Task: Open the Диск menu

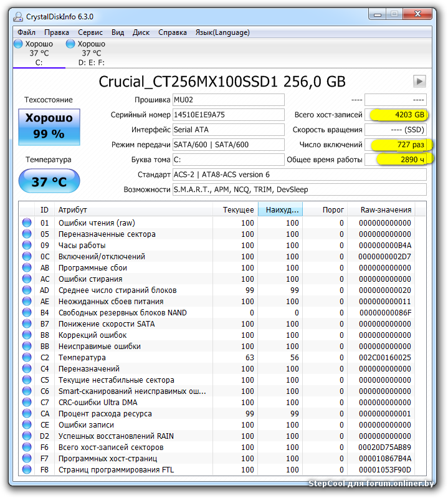Action: [141, 32]
